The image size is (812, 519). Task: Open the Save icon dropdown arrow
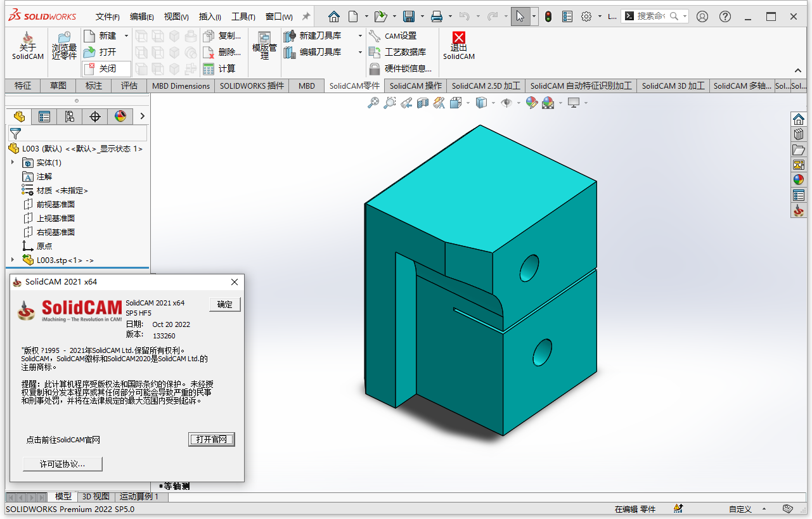422,16
